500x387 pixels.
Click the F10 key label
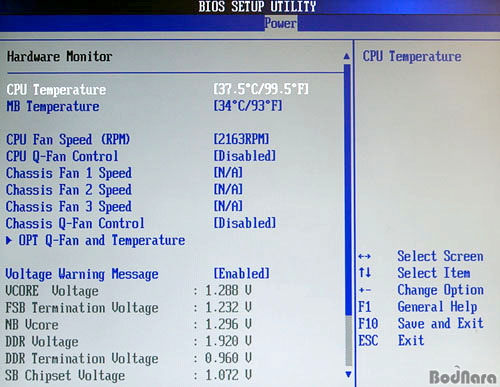[x=368, y=323]
